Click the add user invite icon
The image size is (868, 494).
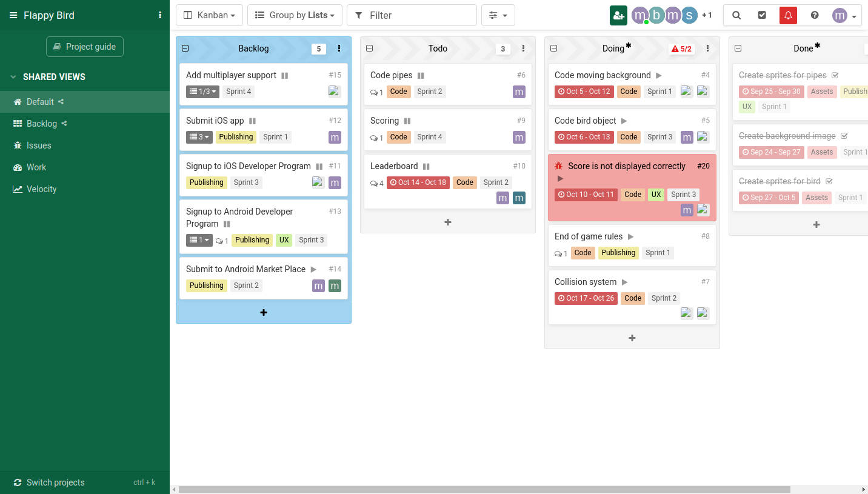pos(618,16)
